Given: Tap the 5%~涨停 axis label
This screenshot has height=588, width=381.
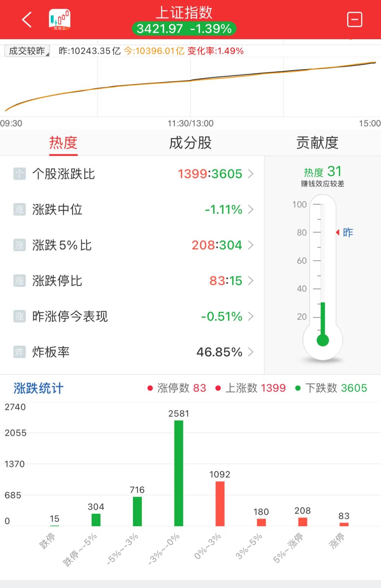Looking at the screenshot, I should [288, 547].
